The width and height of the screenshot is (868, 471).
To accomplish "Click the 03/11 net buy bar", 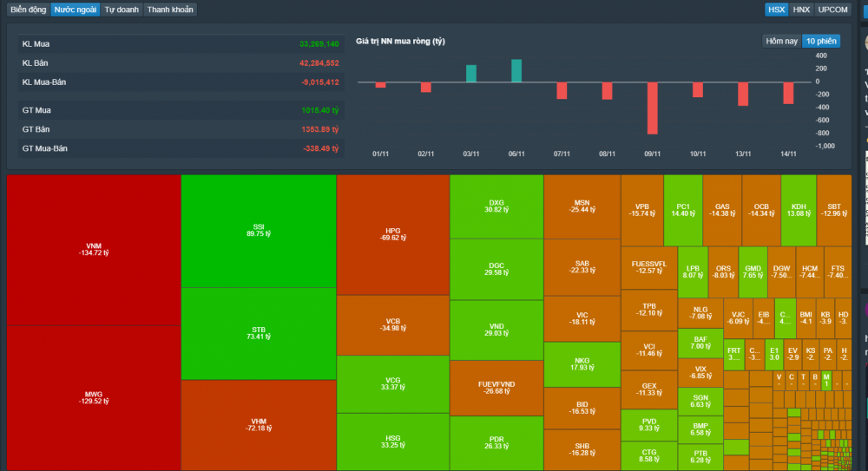I will click(x=471, y=74).
